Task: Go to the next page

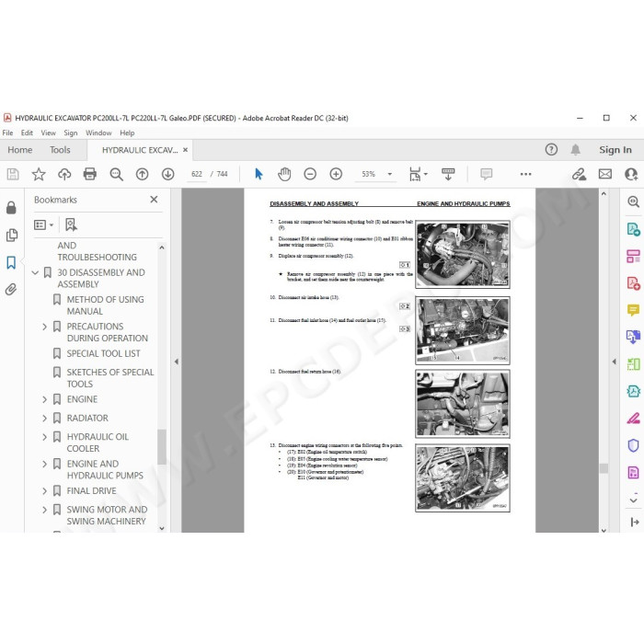Action: tap(168, 174)
